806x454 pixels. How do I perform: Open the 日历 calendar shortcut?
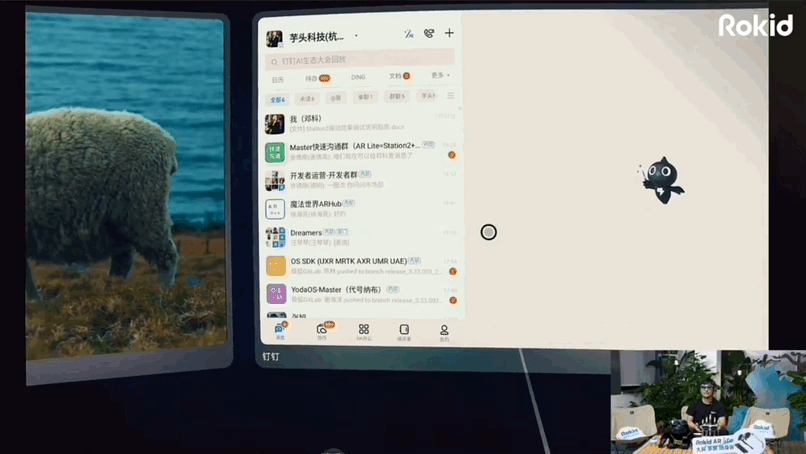click(x=278, y=80)
